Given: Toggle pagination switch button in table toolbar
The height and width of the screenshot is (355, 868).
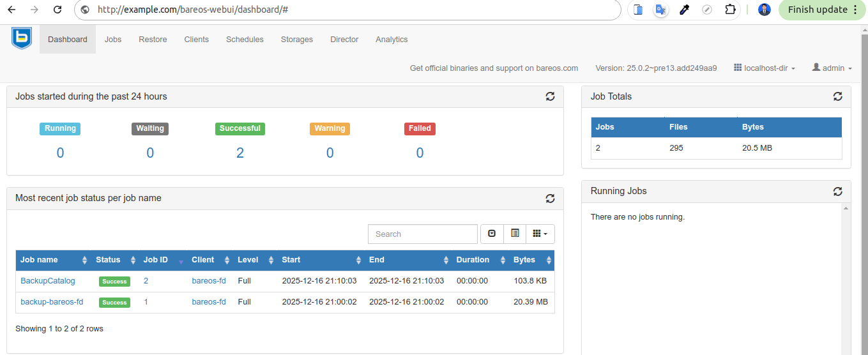Looking at the screenshot, I should pyautogui.click(x=492, y=234).
